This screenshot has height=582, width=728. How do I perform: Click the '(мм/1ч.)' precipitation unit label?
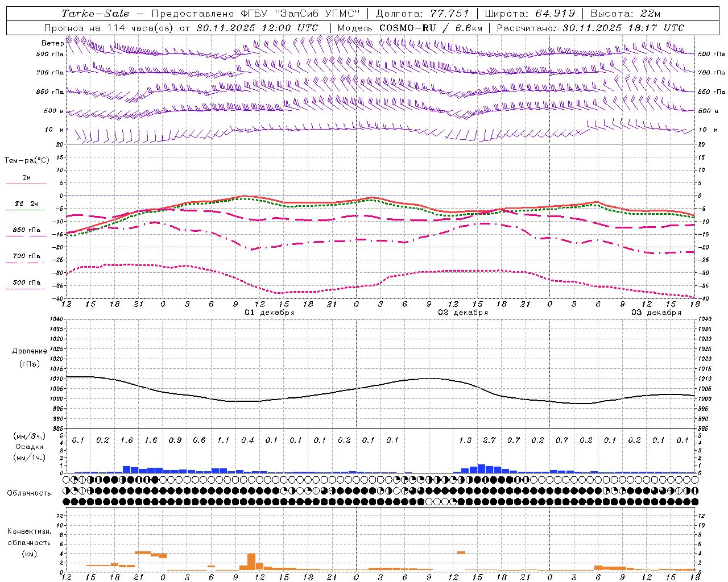click(x=29, y=458)
